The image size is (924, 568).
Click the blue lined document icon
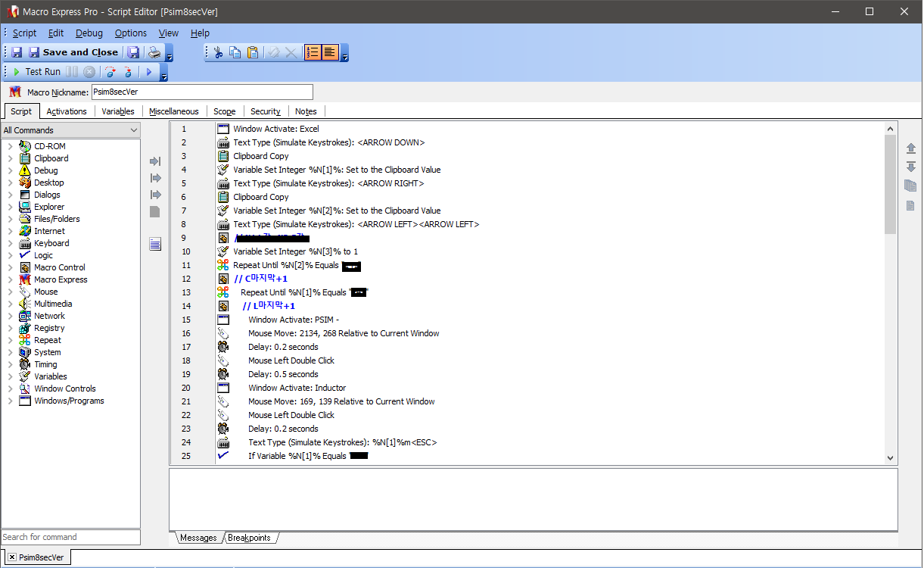coord(155,244)
